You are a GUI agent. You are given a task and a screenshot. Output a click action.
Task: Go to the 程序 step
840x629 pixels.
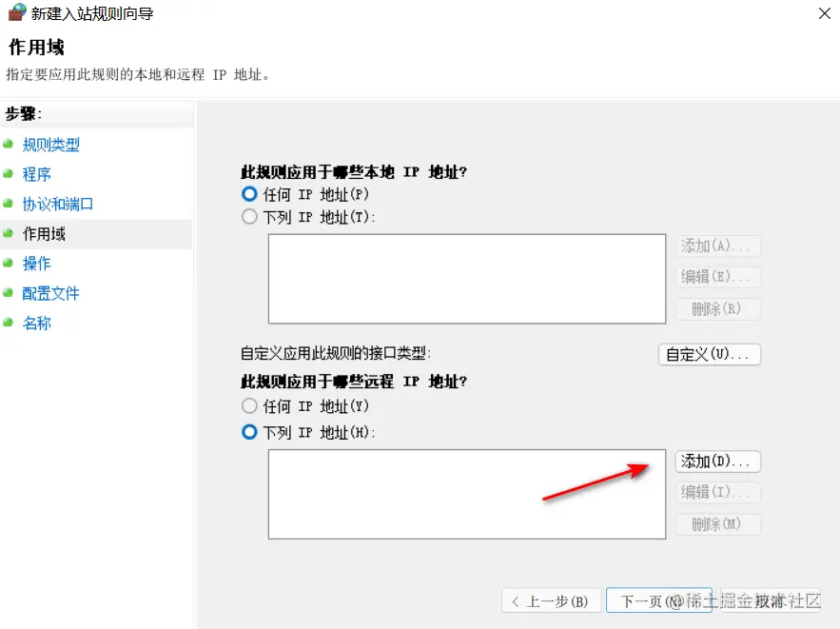coord(36,174)
